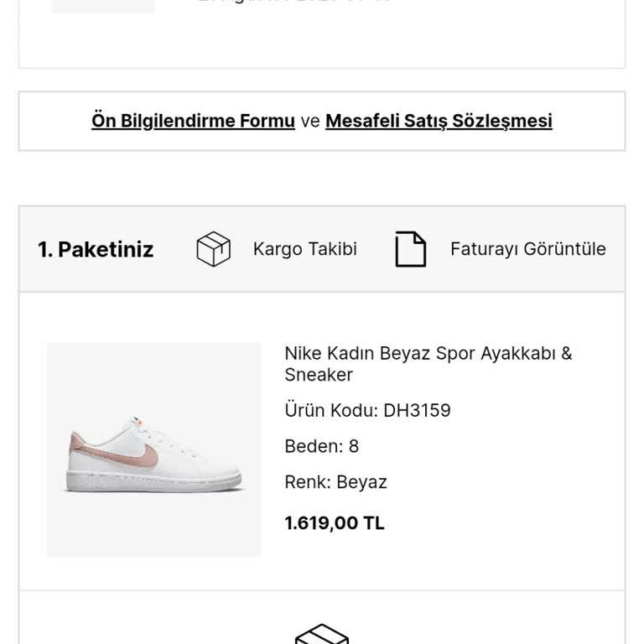Open Kargo Takibi shipment tracking

[304, 249]
